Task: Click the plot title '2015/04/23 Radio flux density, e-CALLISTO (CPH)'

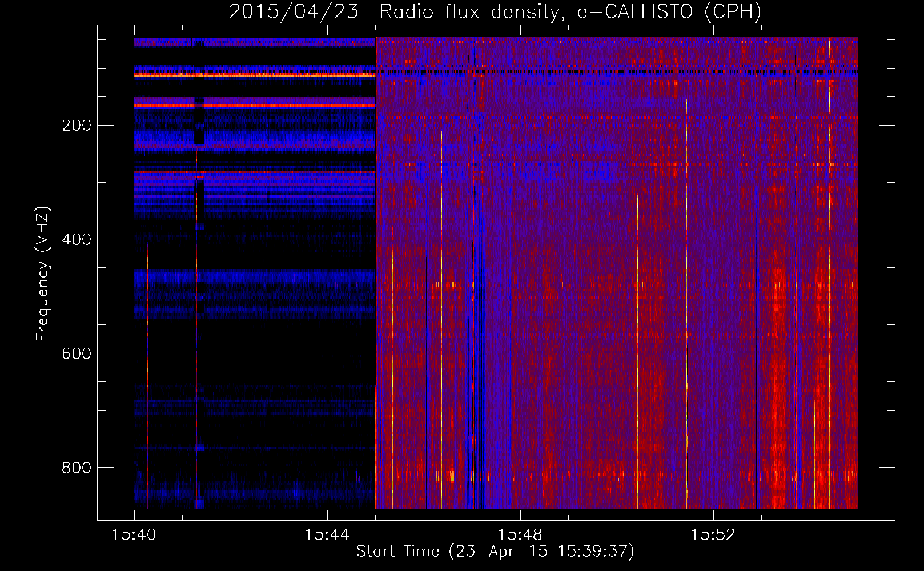Action: click(x=495, y=11)
